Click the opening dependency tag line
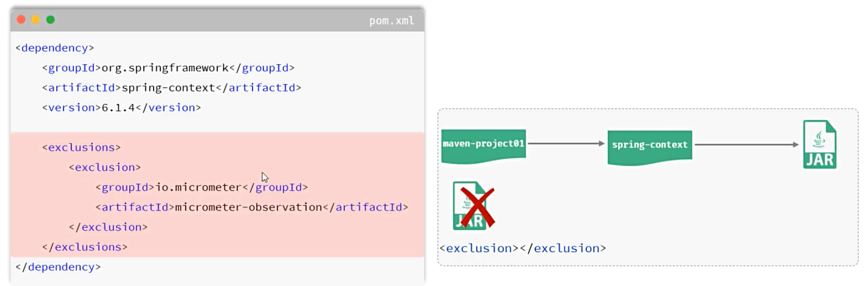The image size is (868, 286). pyautogui.click(x=55, y=48)
